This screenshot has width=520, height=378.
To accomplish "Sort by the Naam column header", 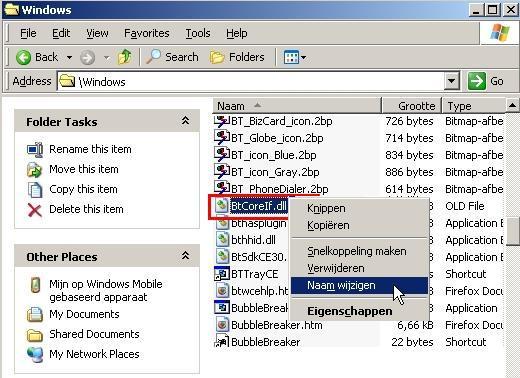I will (x=297, y=106).
